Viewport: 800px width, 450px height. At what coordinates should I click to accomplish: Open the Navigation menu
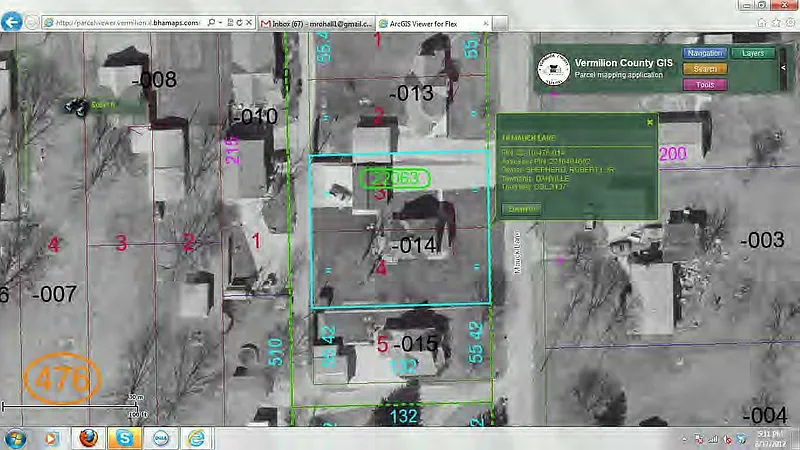705,53
